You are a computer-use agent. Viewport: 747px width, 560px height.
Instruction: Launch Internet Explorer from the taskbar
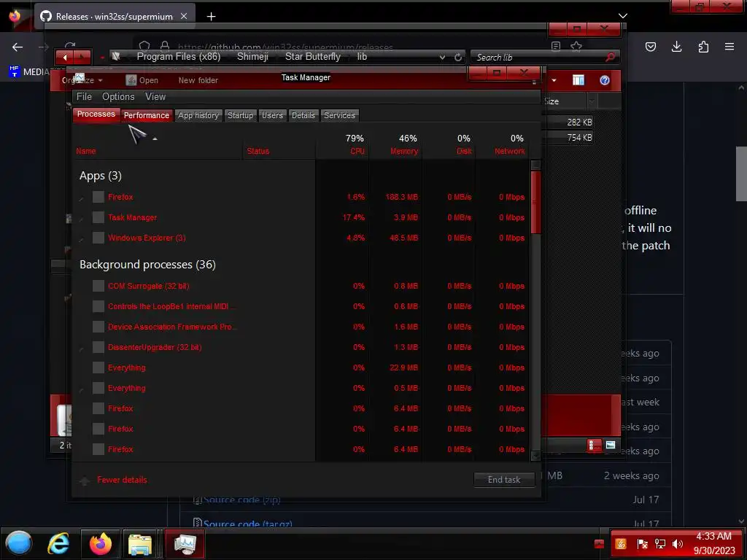point(58,543)
